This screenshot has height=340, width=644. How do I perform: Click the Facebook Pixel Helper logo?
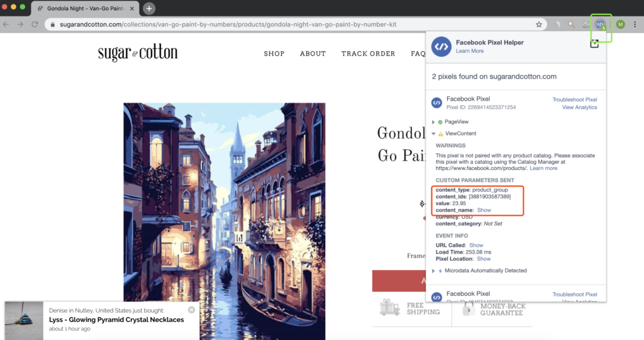pyautogui.click(x=441, y=47)
